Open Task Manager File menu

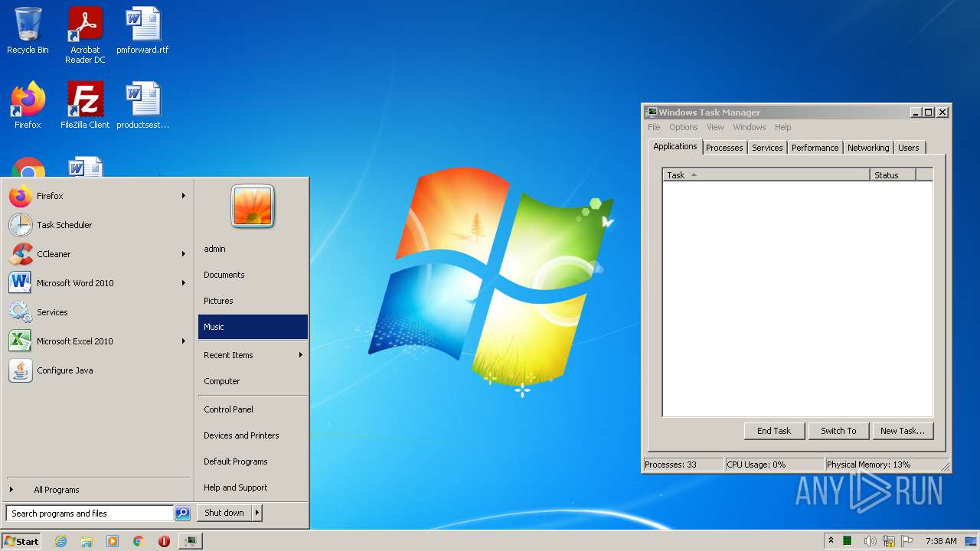click(x=654, y=127)
